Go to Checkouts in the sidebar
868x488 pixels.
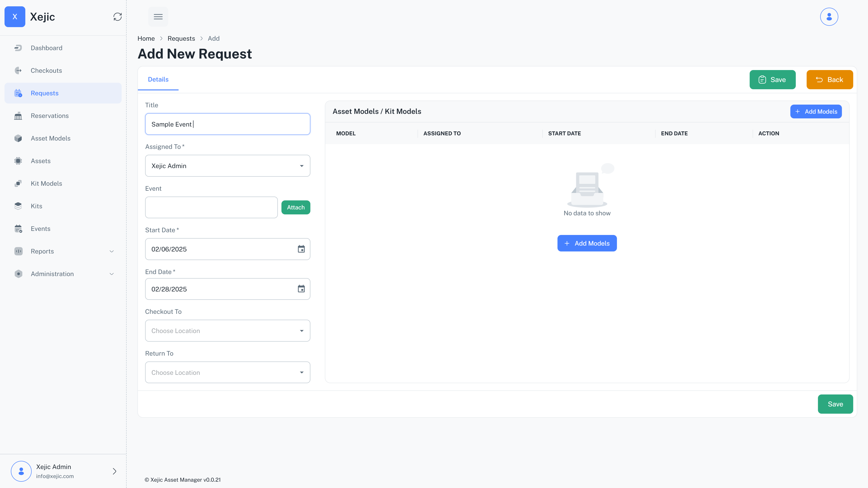(63, 70)
